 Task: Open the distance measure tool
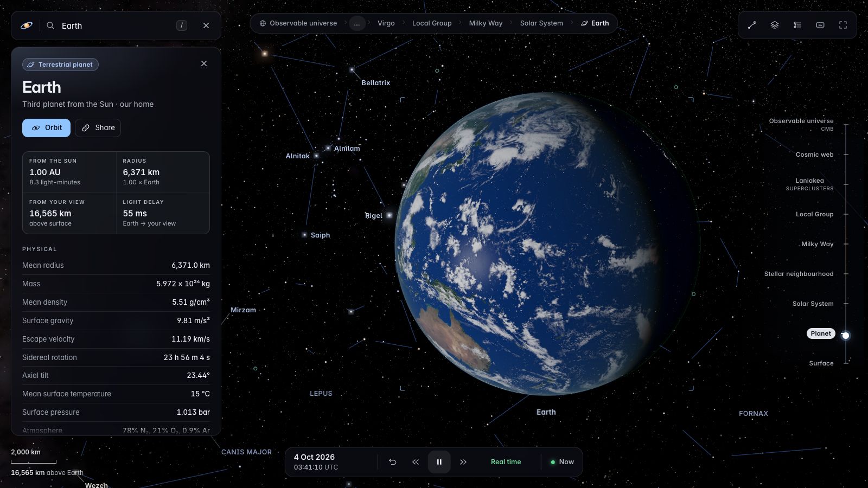(752, 25)
